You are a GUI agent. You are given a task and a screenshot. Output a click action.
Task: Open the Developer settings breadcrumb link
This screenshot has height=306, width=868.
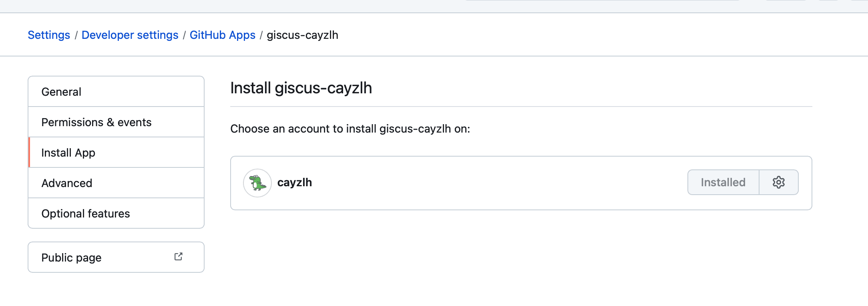click(130, 35)
